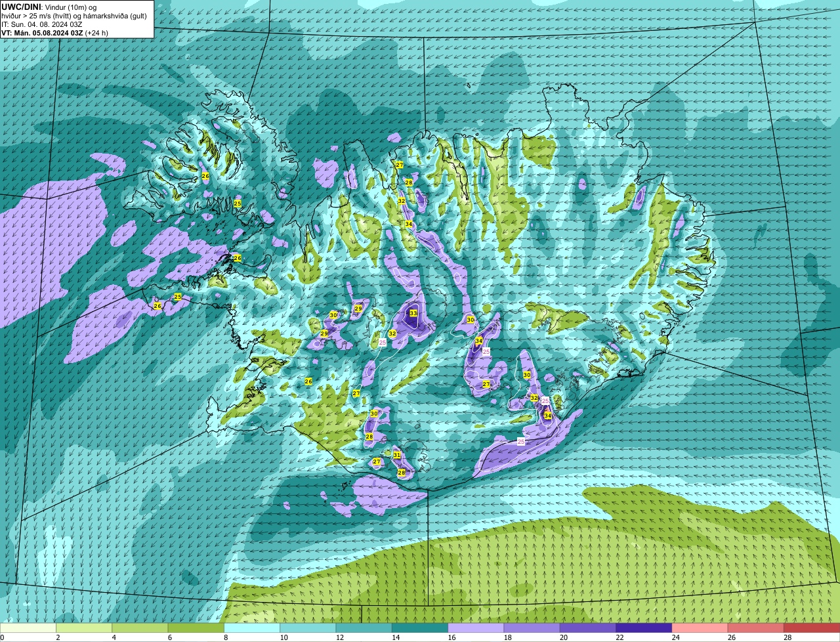840x642 pixels.
Task: Select the 18–20 m/s purple legend swatch
Action: pyautogui.click(x=532, y=628)
